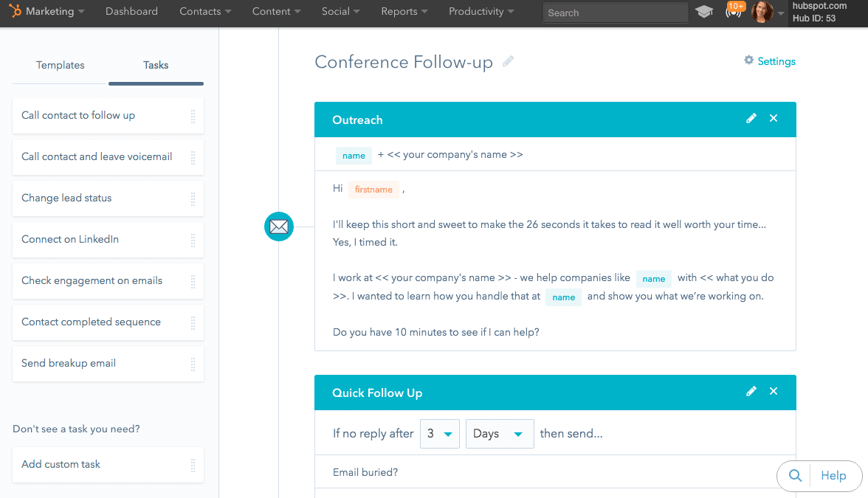Open the Days time unit dropdown
868x498 pixels.
(x=499, y=433)
